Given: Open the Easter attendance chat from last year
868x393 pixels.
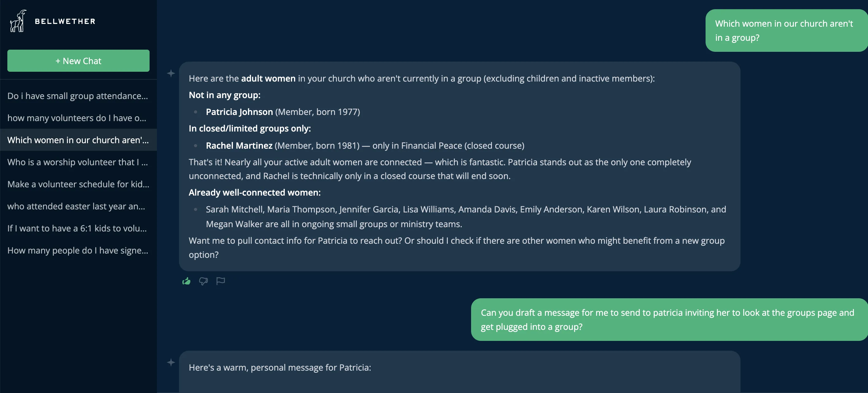Looking at the screenshot, I should tap(78, 206).
